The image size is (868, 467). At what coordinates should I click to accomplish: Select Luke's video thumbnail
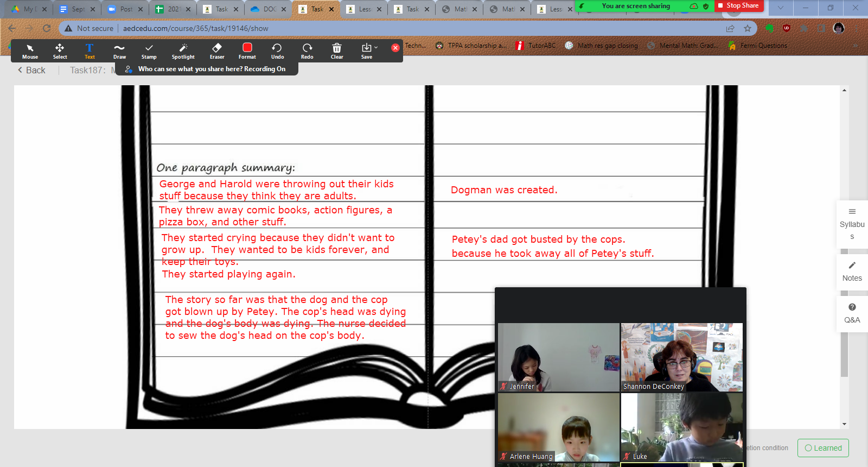(x=681, y=427)
